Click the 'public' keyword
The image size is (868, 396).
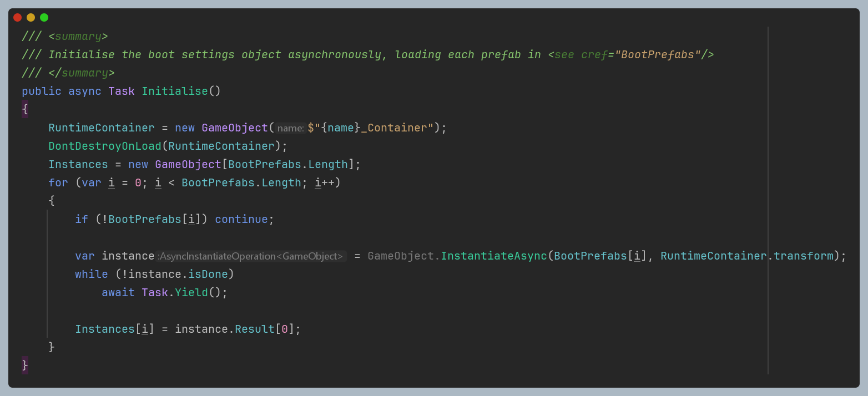coord(42,91)
